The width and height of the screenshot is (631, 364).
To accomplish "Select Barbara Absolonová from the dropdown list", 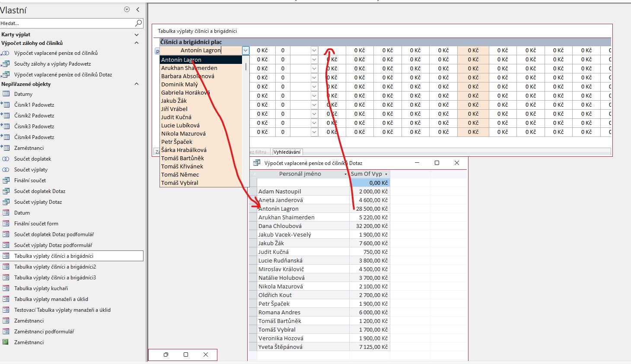I will [188, 76].
